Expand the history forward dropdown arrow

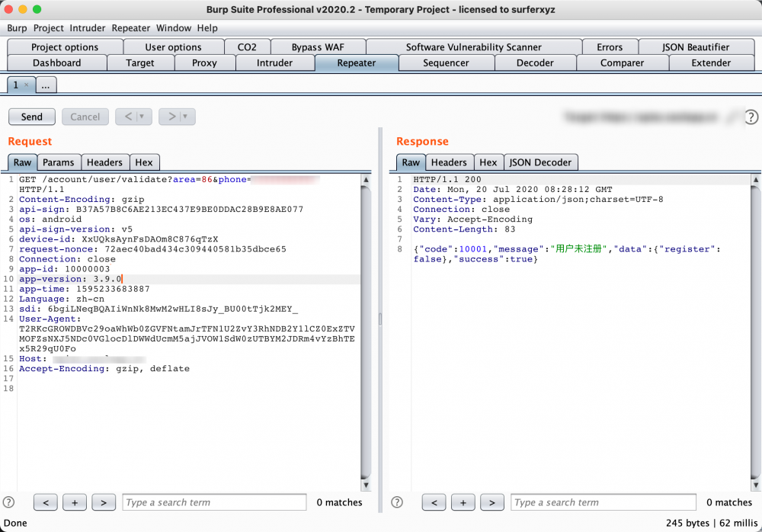coord(186,117)
